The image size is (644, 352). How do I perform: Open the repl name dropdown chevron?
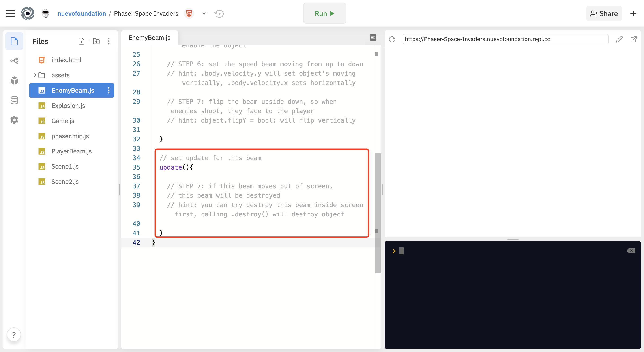(x=204, y=13)
